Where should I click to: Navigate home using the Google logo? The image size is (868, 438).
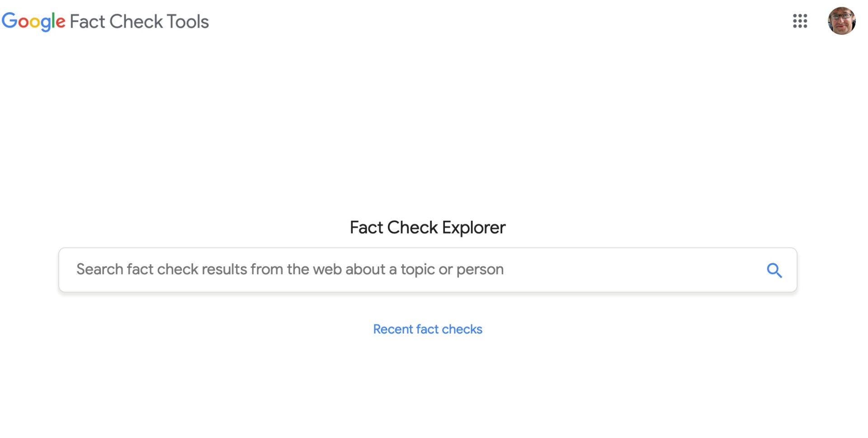[x=33, y=21]
